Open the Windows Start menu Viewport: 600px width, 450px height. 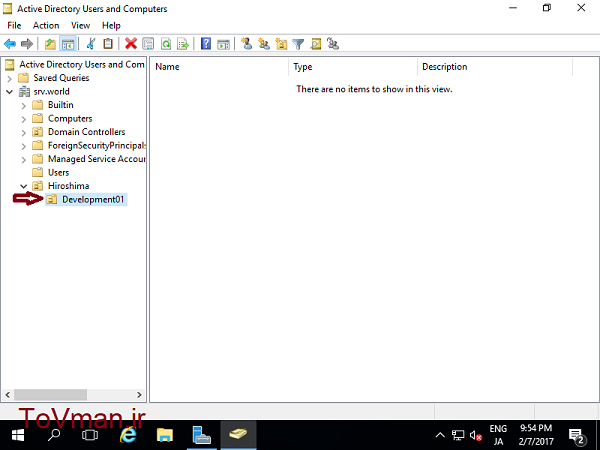tap(18, 435)
